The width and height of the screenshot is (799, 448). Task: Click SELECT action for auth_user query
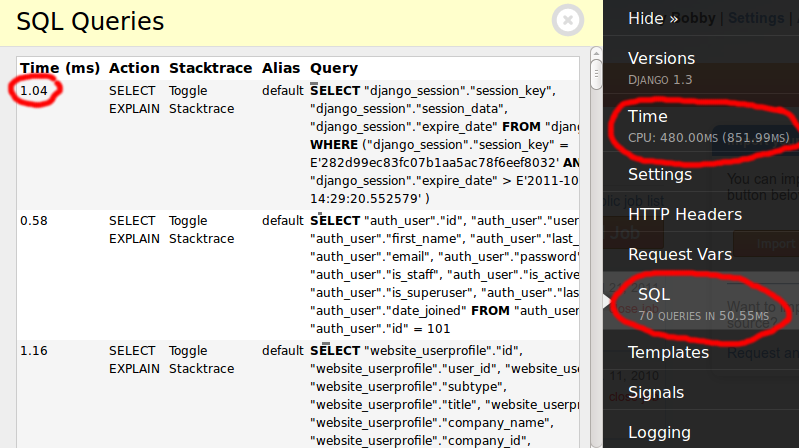pos(132,221)
